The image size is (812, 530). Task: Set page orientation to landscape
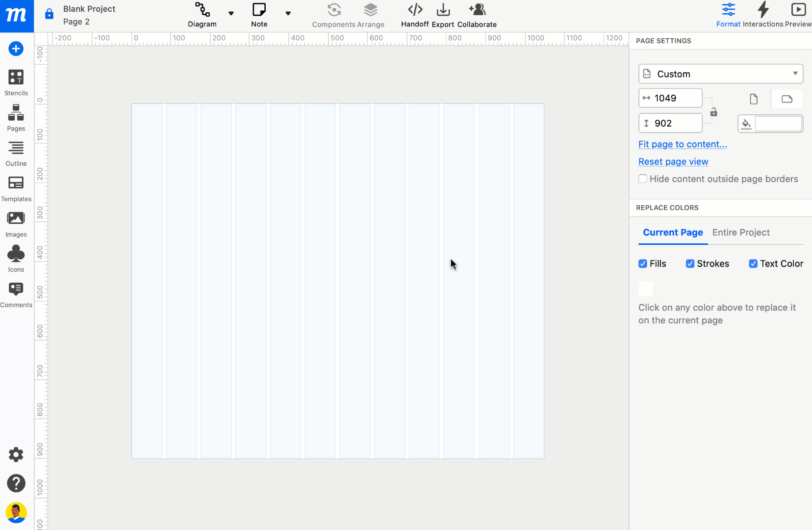787,99
